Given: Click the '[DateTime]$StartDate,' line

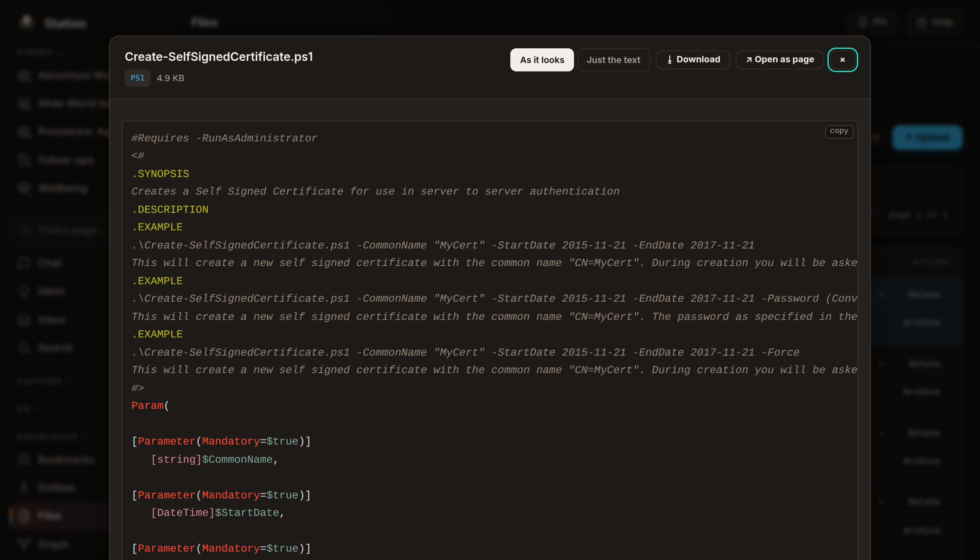Looking at the screenshot, I should (218, 513).
